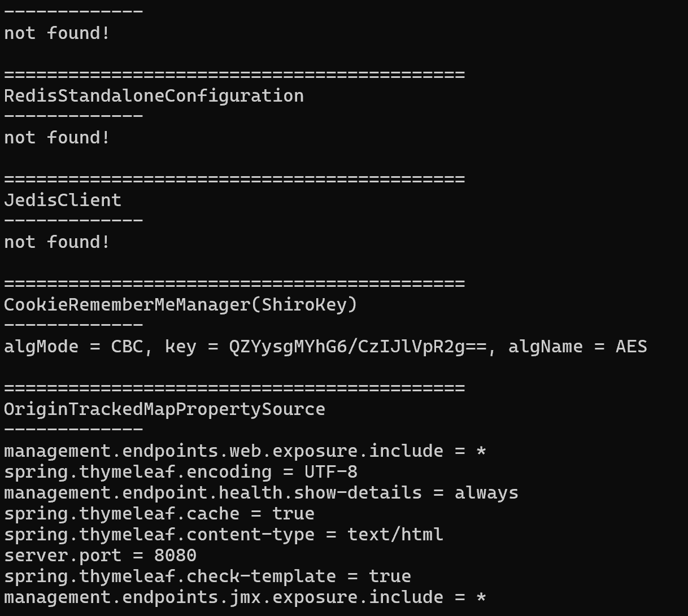Click the CookieRememberMeManager(ShiroKey) heading
Image resolution: width=688 pixels, height=616 pixels.
pyautogui.click(x=181, y=305)
